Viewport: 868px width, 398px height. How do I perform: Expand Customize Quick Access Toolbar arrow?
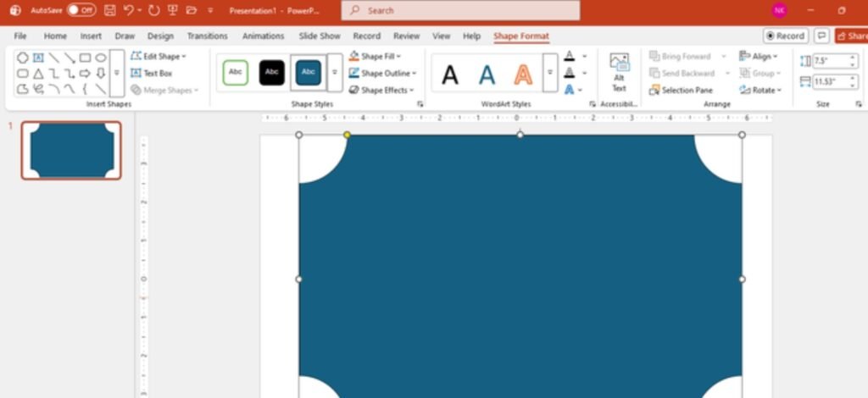pyautogui.click(x=210, y=10)
